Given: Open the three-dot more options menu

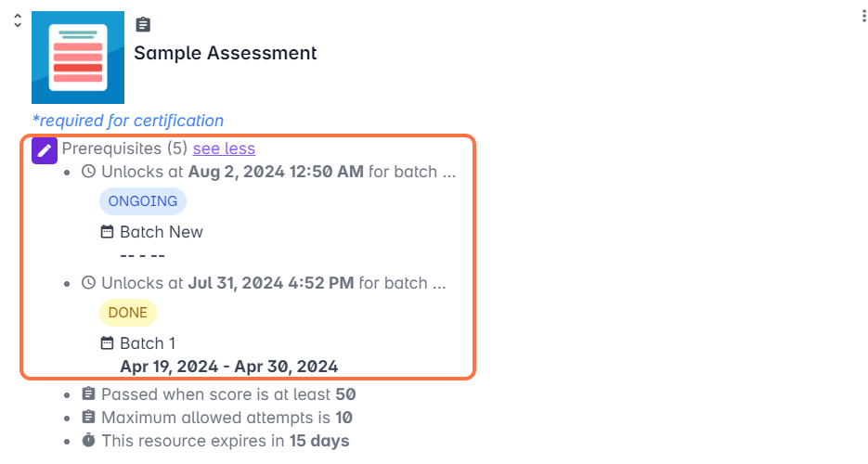Looking at the screenshot, I should pos(854,16).
